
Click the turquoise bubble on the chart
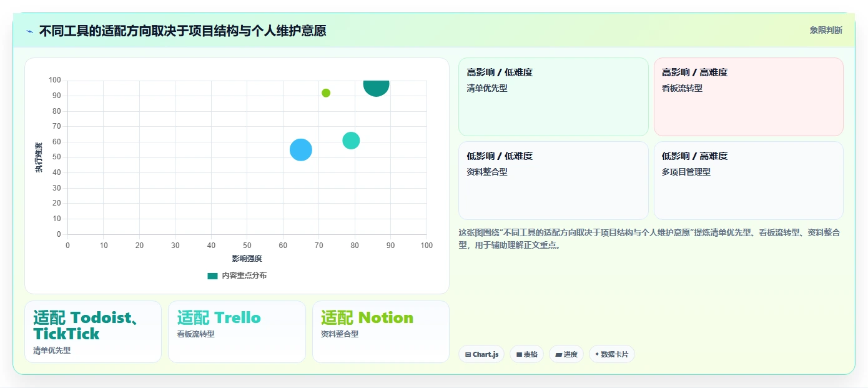pyautogui.click(x=351, y=141)
